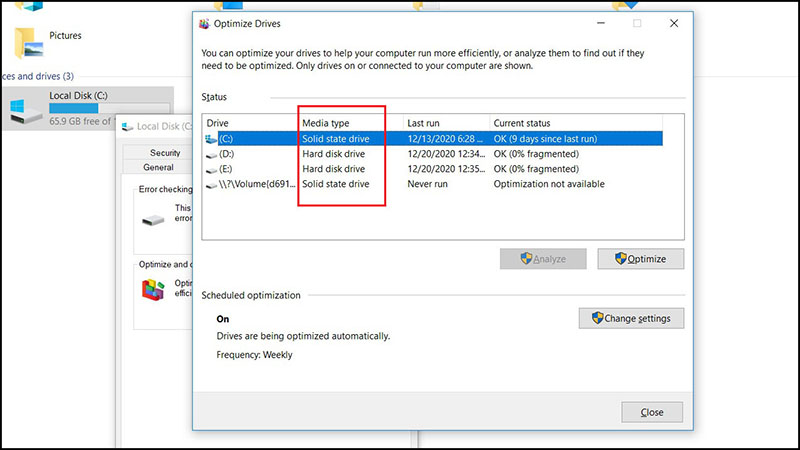
Task: Sort list by Drive column header
Action: pos(218,122)
